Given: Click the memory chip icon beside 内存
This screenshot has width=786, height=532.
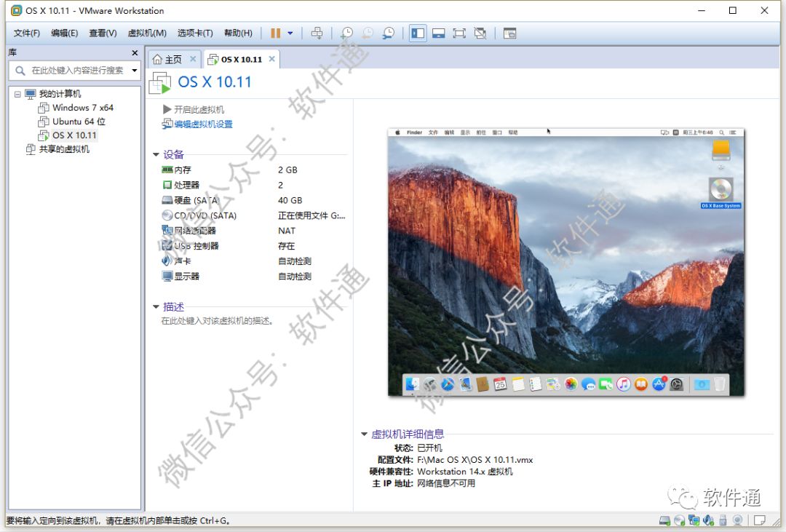Looking at the screenshot, I should tap(167, 170).
